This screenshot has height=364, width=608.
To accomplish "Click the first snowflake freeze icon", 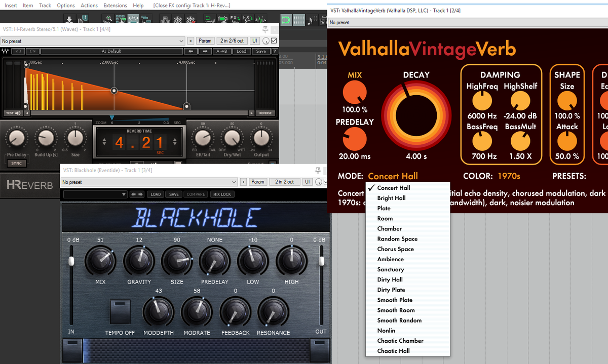I will 178,19.
